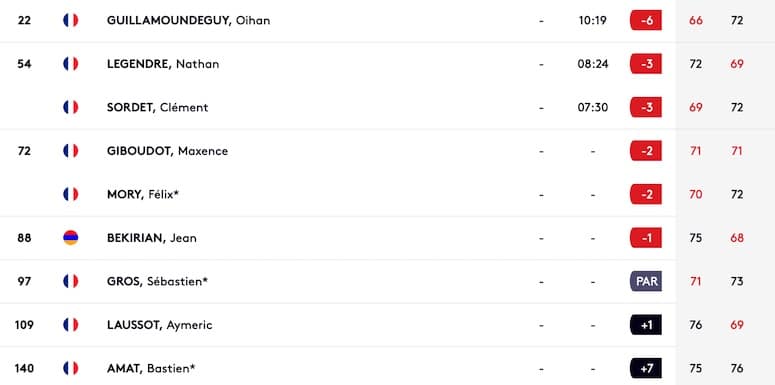775x385 pixels.
Task: Click the French flag beside Guillamoundeguy
Action: click(71, 20)
